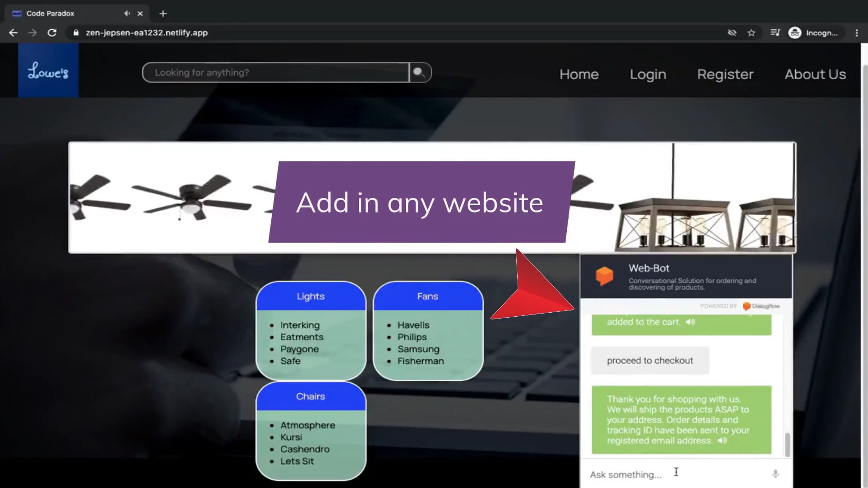Close the Code Paradox tab

(140, 13)
